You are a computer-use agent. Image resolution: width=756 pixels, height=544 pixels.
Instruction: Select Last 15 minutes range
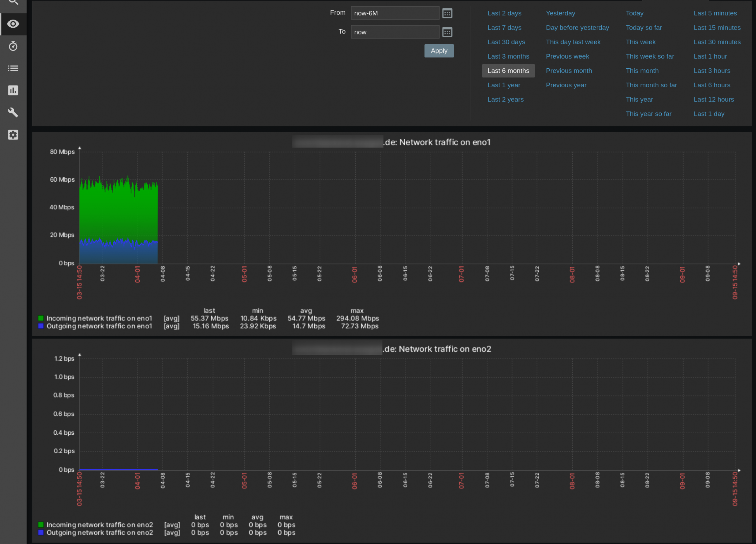tap(717, 28)
